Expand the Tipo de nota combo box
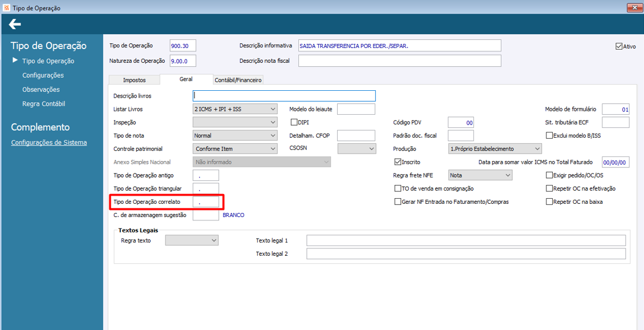Image resolution: width=644 pixels, height=330 pixels. [x=235, y=136]
